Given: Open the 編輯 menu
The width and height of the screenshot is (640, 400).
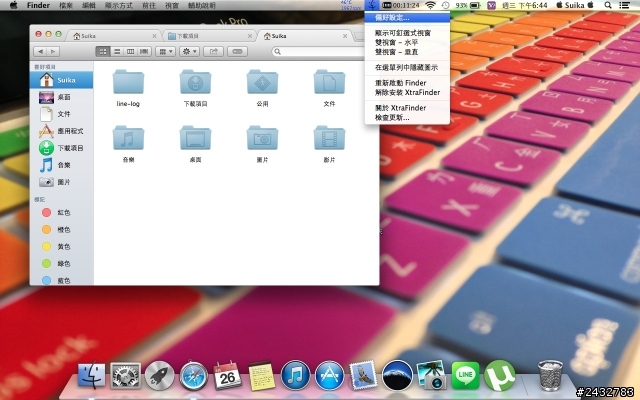Looking at the screenshot, I should click(89, 5).
